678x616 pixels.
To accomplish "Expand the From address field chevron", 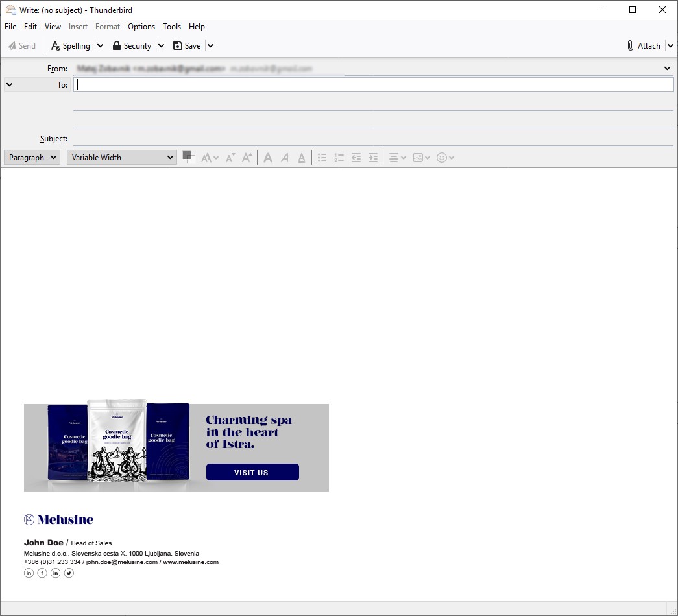I will (667, 68).
